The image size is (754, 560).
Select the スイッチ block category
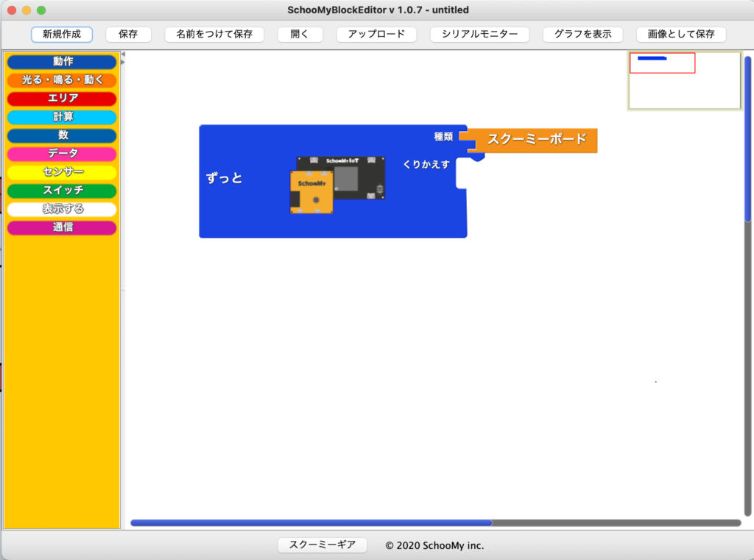[62, 191]
